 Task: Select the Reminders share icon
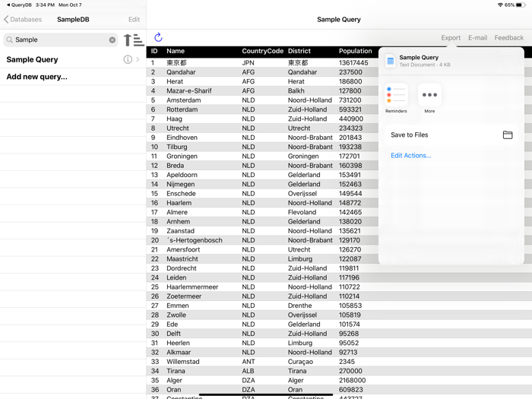click(396, 95)
